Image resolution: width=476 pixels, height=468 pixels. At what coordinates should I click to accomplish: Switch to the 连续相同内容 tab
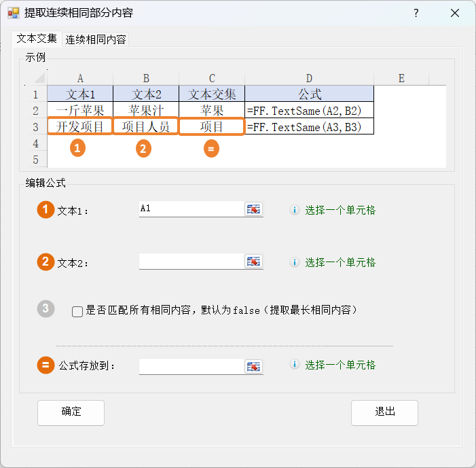(96, 39)
